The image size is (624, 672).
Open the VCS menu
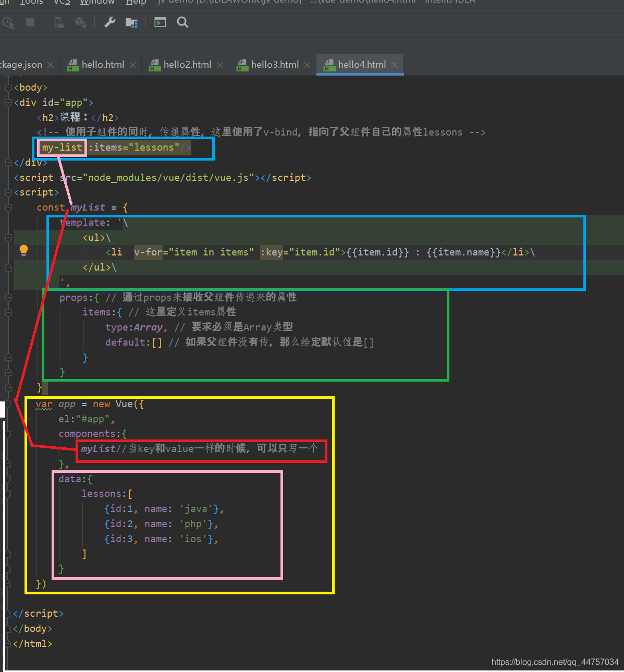(x=62, y=2)
